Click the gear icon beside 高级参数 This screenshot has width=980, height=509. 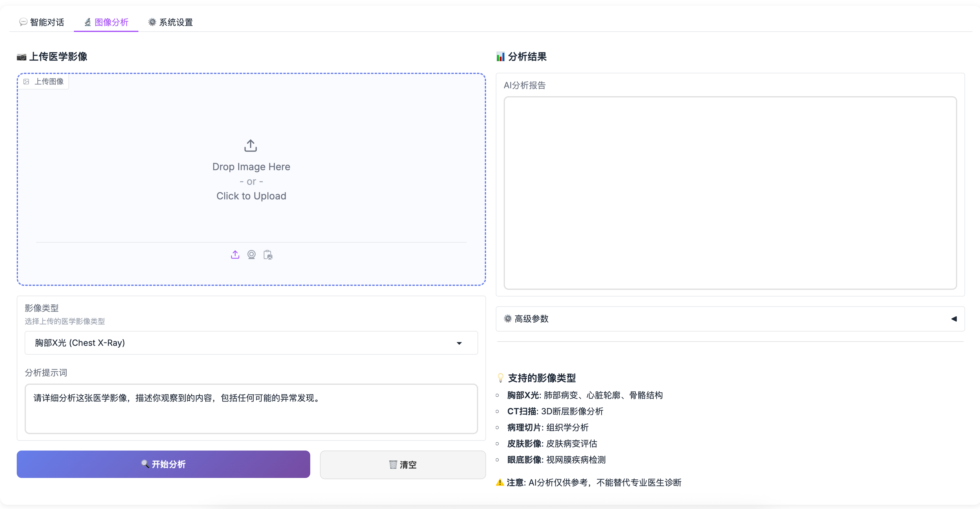click(508, 319)
